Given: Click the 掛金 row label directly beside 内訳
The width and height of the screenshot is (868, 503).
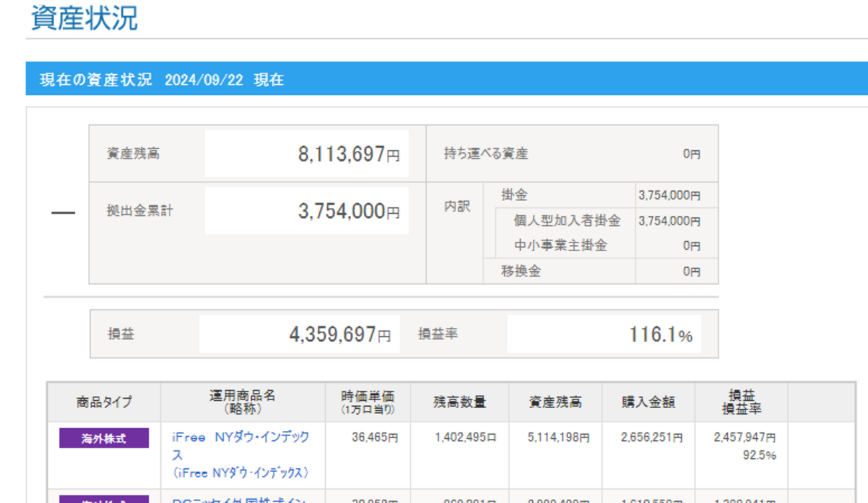Looking at the screenshot, I should (514, 195).
